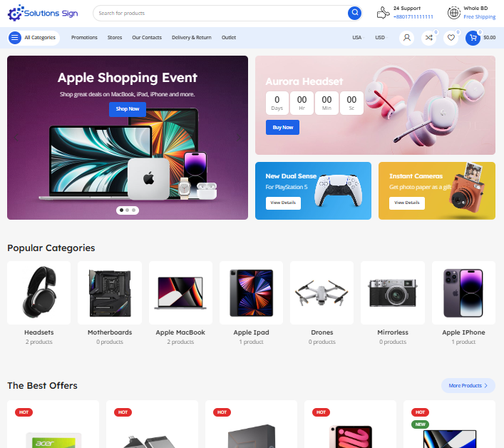The image size is (504, 448).
Task: Select the second carousel slide dot
Action: pyautogui.click(x=128, y=210)
